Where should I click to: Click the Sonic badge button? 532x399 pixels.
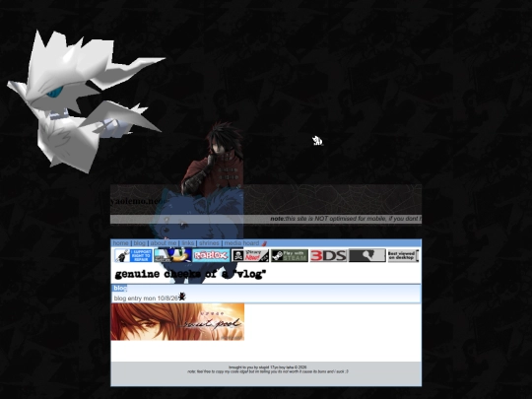pos(172,255)
